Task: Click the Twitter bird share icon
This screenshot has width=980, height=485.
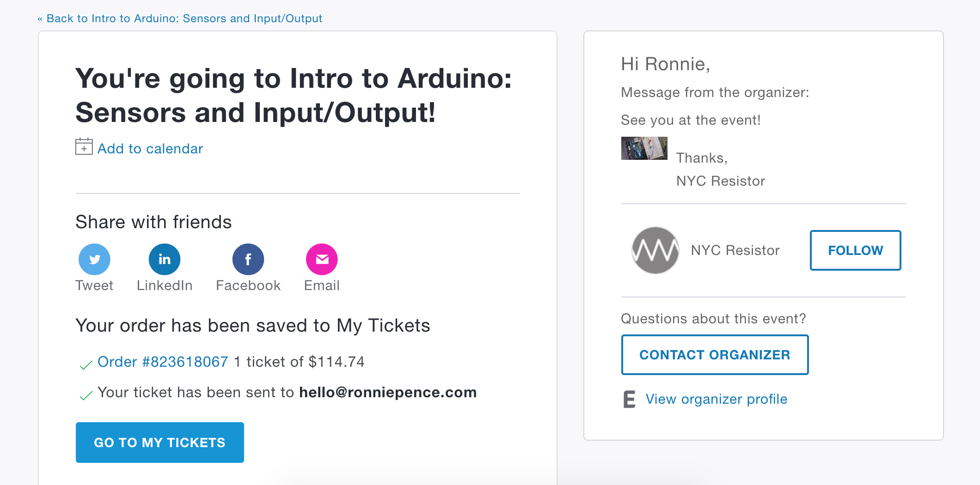Action: tap(94, 259)
